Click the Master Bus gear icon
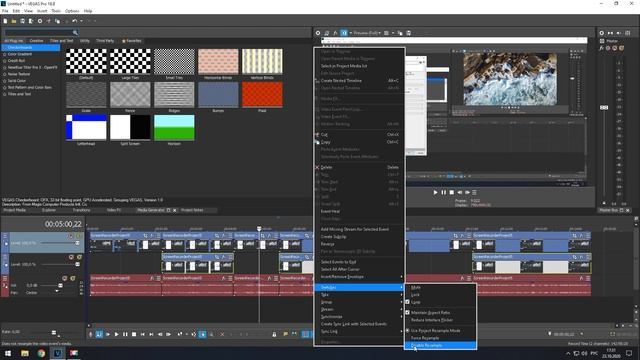 point(602,33)
